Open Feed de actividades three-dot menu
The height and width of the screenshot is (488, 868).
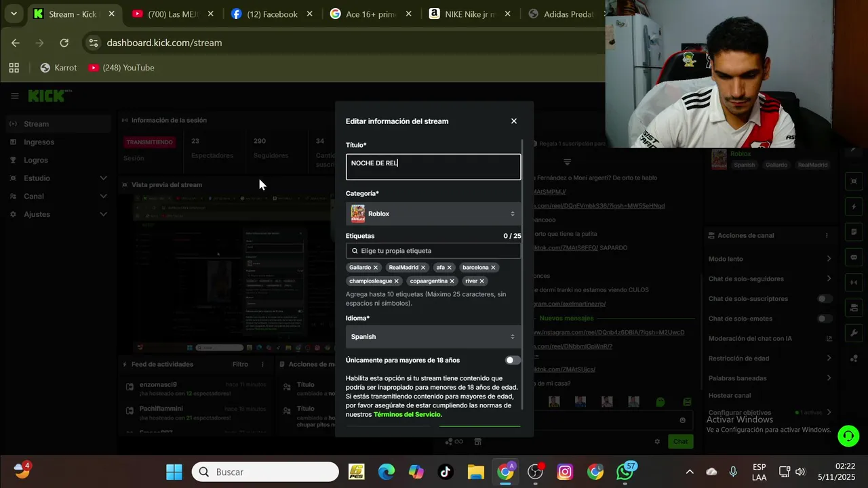[x=263, y=365]
